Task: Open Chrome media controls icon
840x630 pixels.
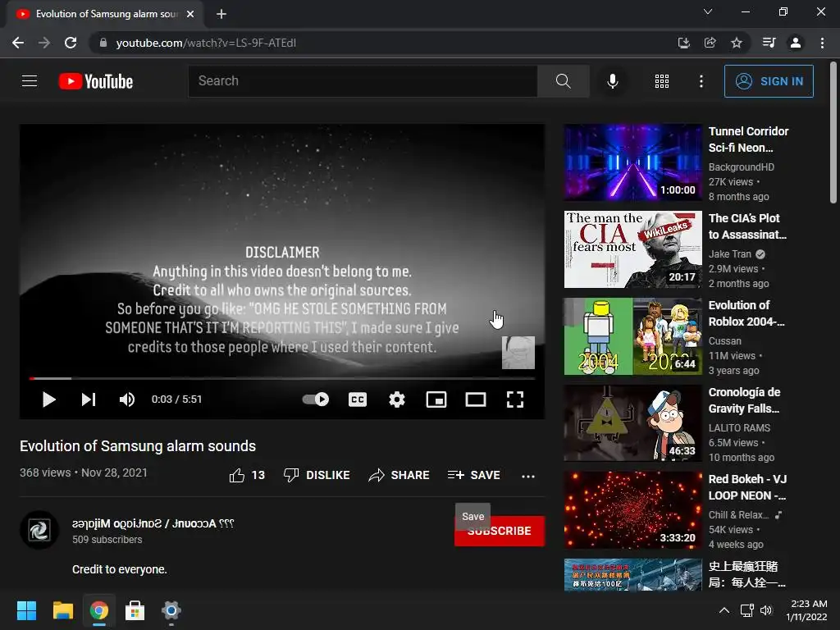Action: (x=769, y=43)
